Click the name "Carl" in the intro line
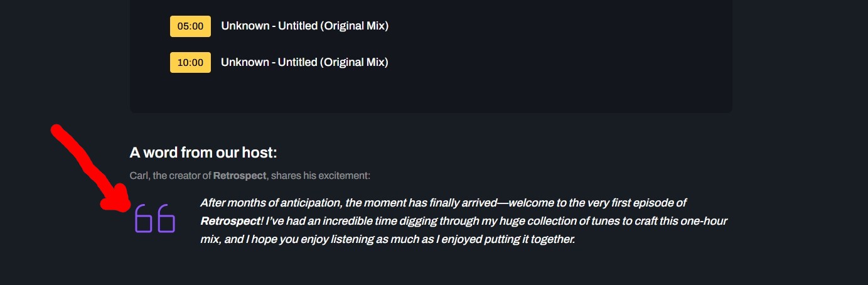Viewport: 868px width, 285px height. (138, 176)
